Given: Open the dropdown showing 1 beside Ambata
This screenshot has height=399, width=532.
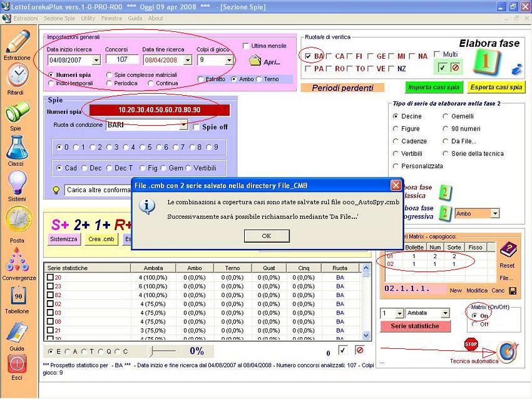Looking at the screenshot, I should (x=400, y=313).
